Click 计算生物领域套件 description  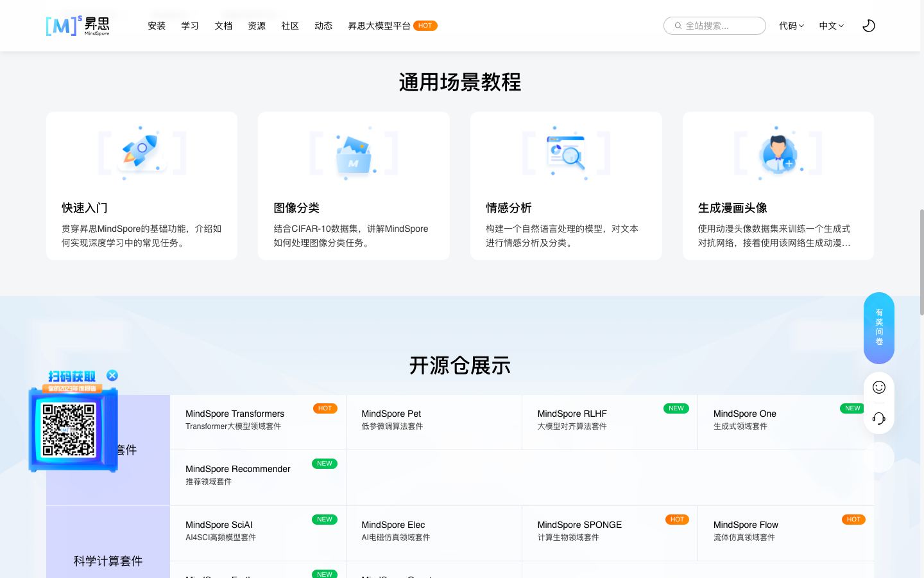568,538
